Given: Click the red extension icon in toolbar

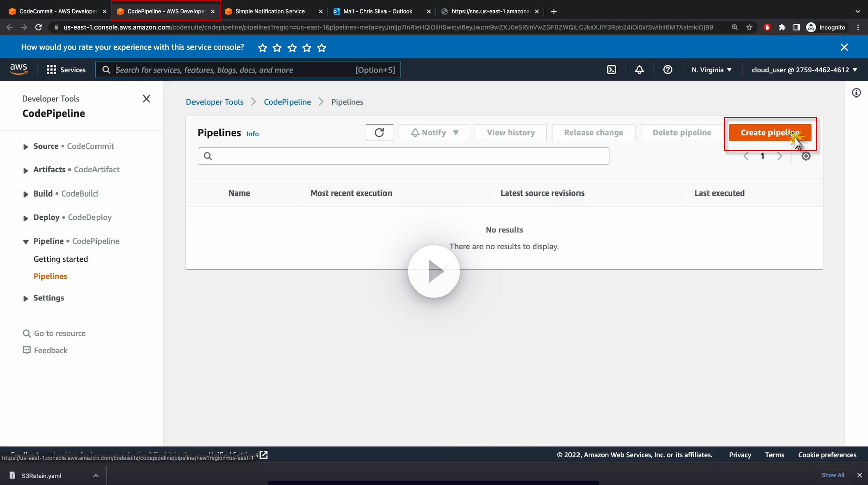Looking at the screenshot, I should pos(767,27).
